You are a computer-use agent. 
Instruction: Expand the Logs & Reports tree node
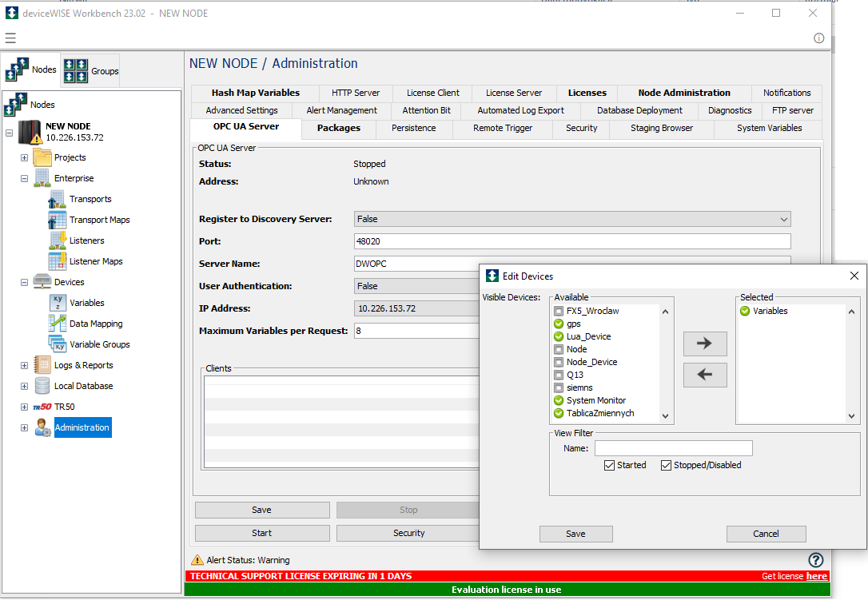point(24,365)
